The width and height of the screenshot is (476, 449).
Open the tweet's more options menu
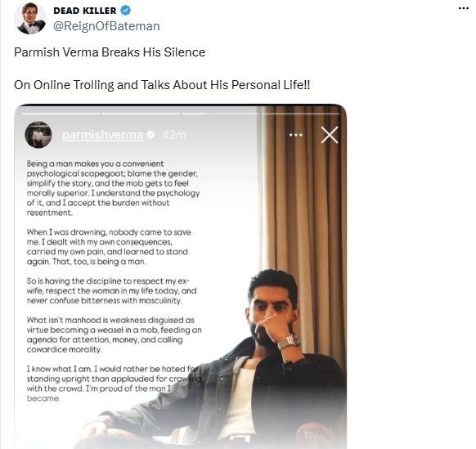463,8
